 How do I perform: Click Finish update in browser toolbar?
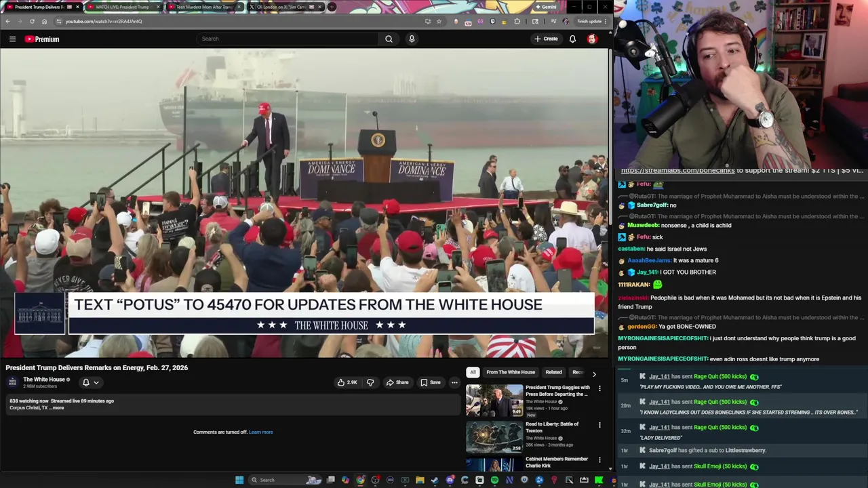(591, 21)
